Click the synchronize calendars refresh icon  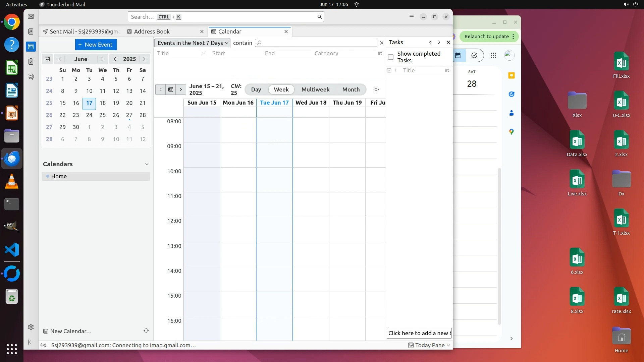click(x=146, y=331)
